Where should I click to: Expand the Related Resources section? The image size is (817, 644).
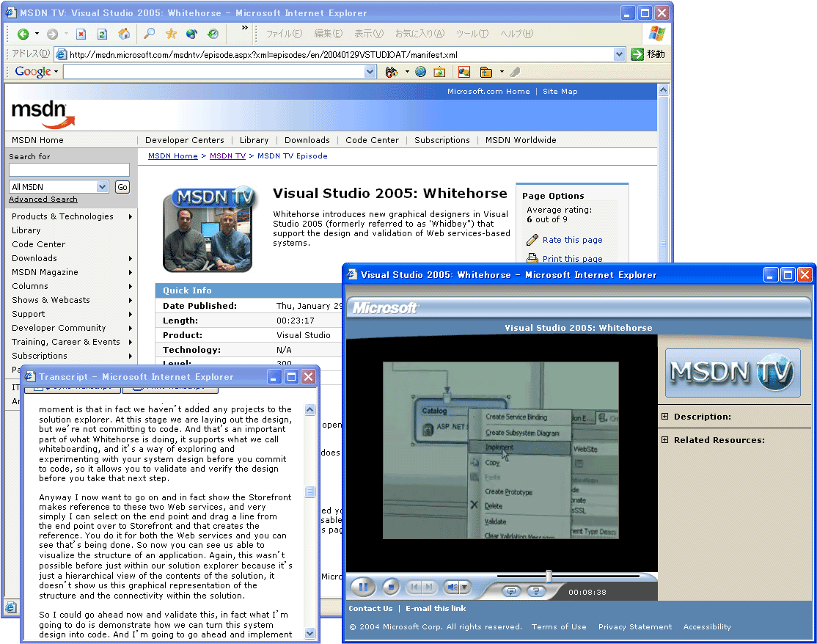[665, 440]
